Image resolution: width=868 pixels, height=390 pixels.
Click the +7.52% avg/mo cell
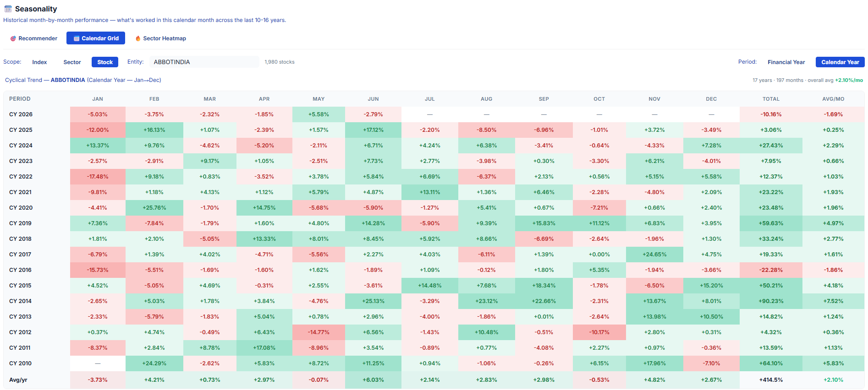tap(833, 301)
